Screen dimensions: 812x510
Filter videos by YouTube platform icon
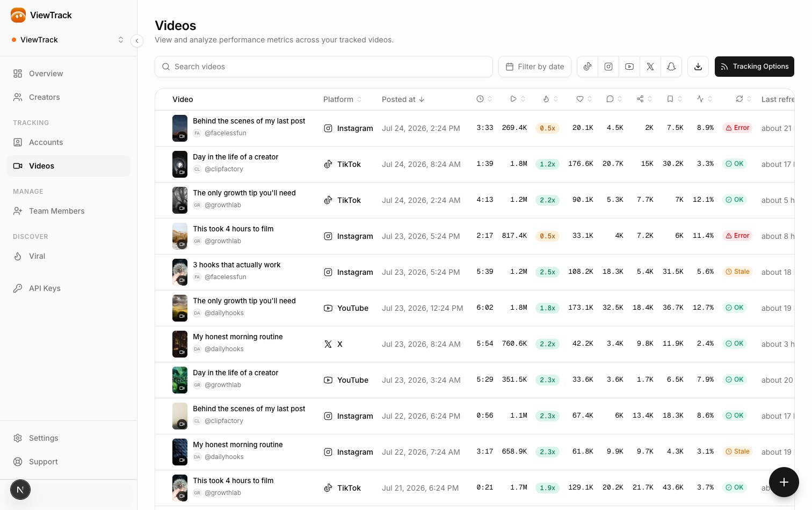click(x=629, y=67)
